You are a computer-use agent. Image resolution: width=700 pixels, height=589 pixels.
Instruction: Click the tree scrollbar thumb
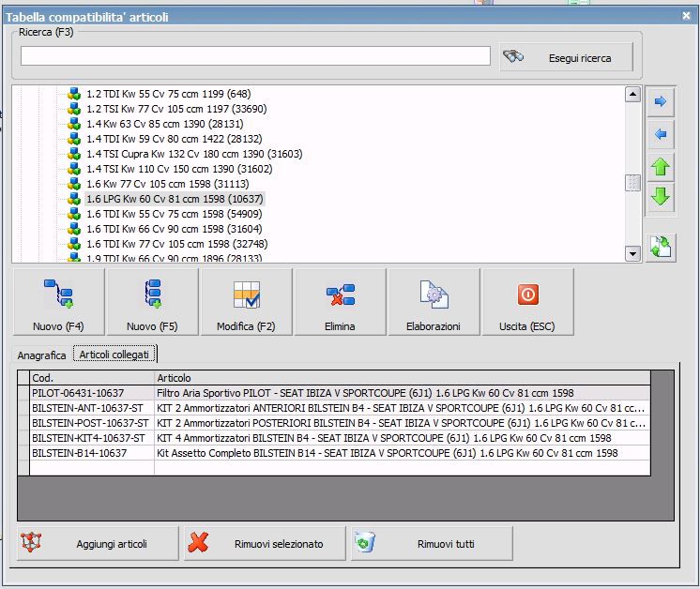(632, 183)
